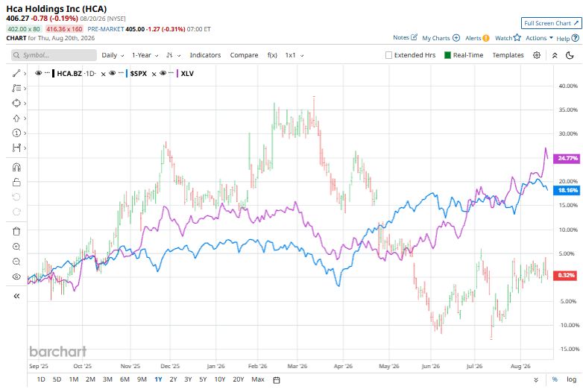583x392 pixels.
Task: Hide the XLV series via eye icon
Action: coord(163,73)
